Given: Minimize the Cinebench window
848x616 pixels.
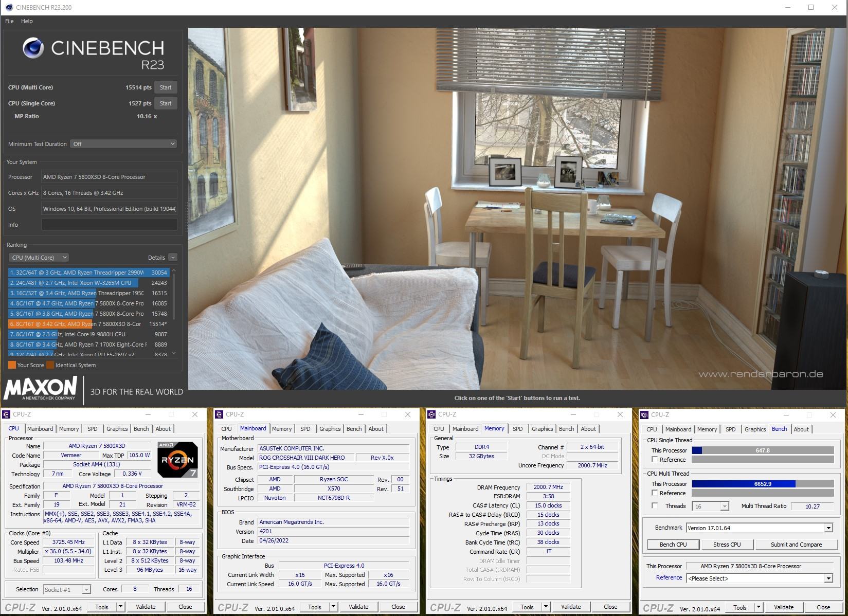Looking at the screenshot, I should pyautogui.click(x=788, y=7).
